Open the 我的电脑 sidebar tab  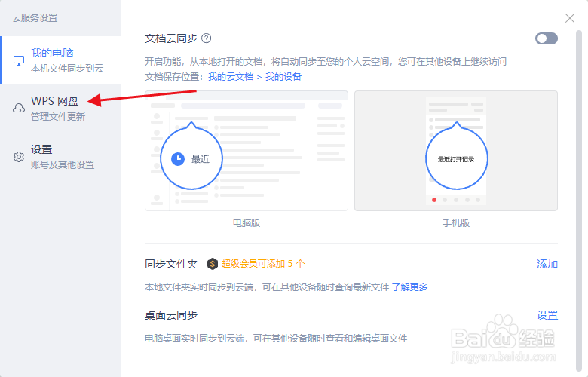pos(60,60)
